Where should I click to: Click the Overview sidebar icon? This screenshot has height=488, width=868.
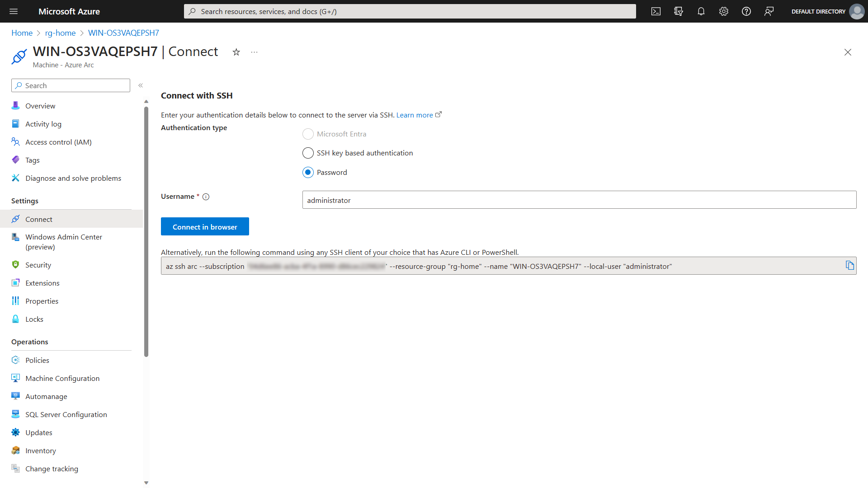coord(16,105)
